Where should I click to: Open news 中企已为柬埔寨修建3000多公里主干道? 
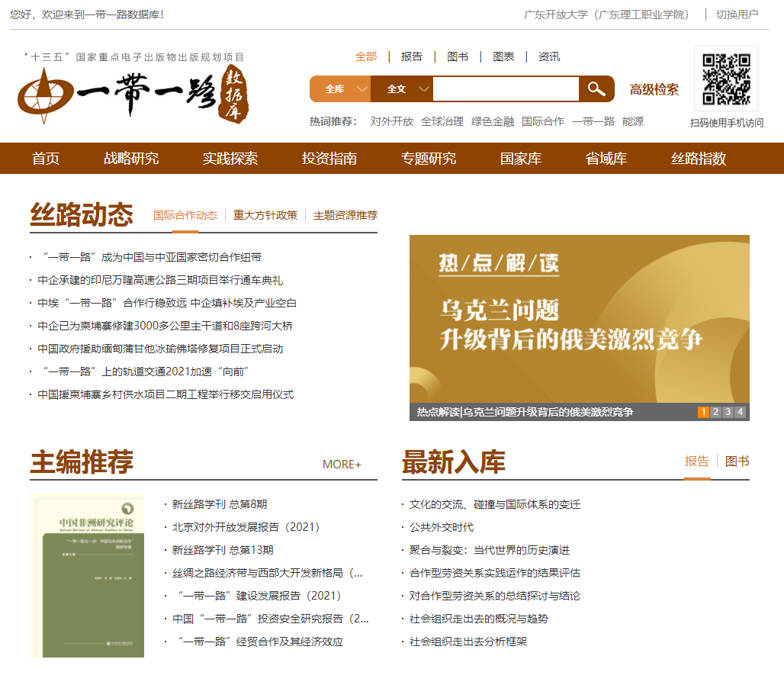click(165, 326)
